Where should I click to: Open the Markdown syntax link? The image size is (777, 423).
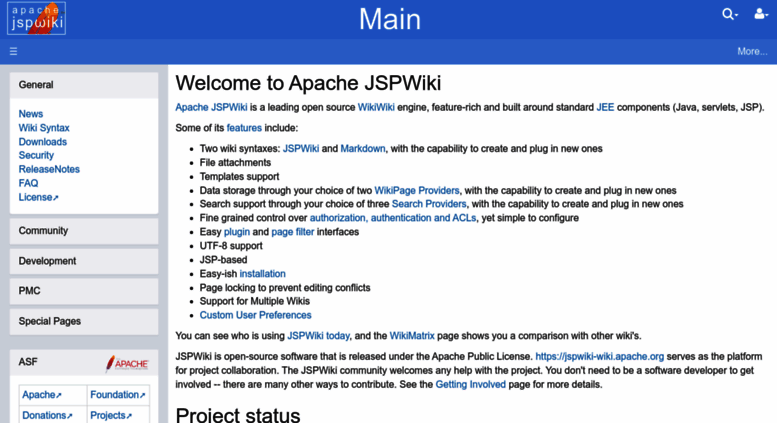(363, 149)
